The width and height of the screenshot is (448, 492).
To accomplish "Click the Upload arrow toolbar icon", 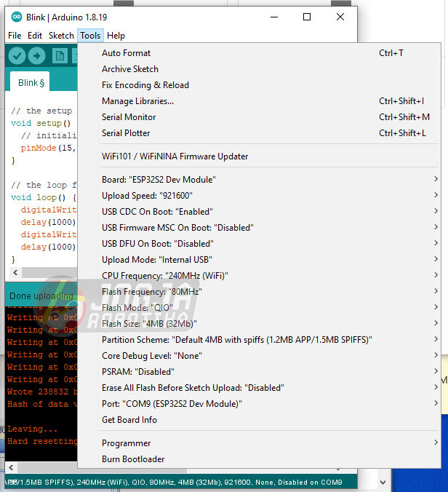I will [36, 56].
